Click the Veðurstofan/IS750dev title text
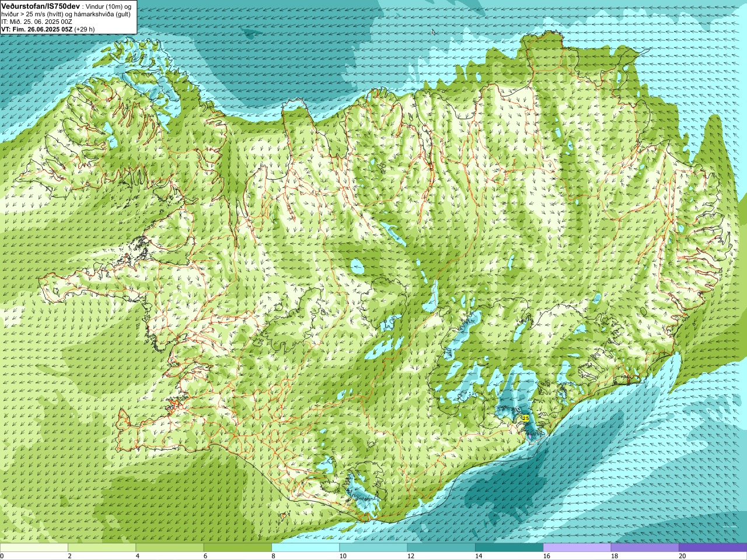The width and height of the screenshot is (747, 560). coord(40,6)
